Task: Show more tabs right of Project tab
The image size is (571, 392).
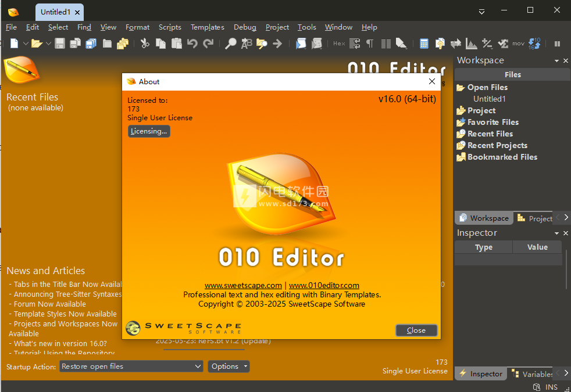Action: point(566,217)
